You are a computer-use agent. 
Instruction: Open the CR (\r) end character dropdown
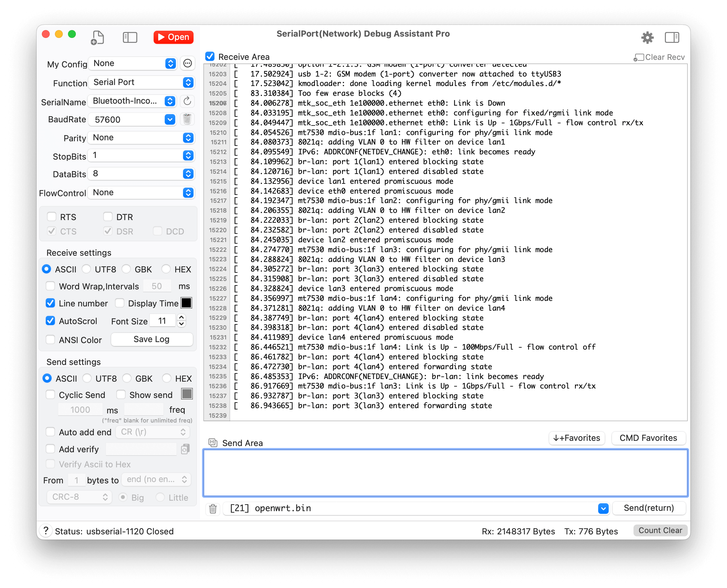coord(153,432)
